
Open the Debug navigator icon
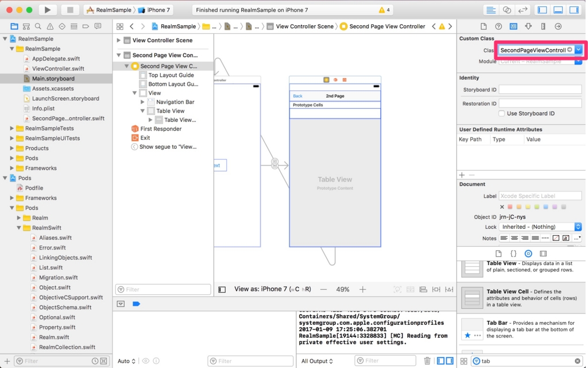point(74,26)
